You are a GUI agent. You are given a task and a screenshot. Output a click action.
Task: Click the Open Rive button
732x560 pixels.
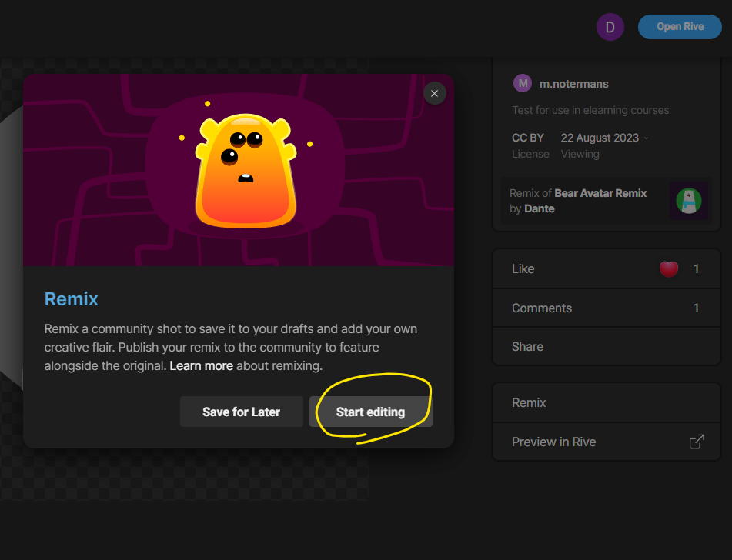[x=680, y=27]
